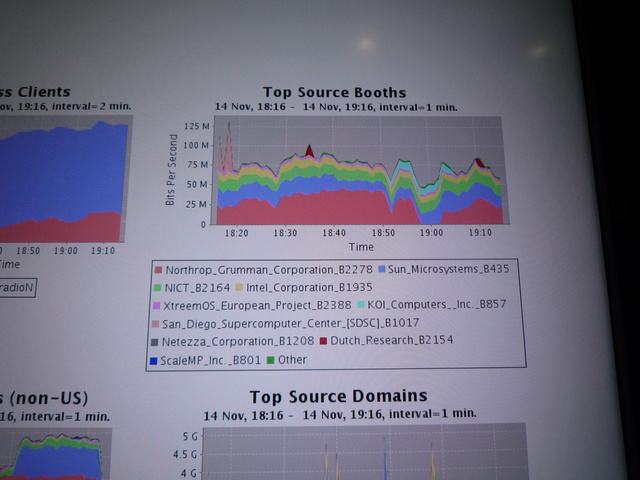Click the Top Source Domains chart title
The width and height of the screenshot is (640, 480).
(x=338, y=396)
